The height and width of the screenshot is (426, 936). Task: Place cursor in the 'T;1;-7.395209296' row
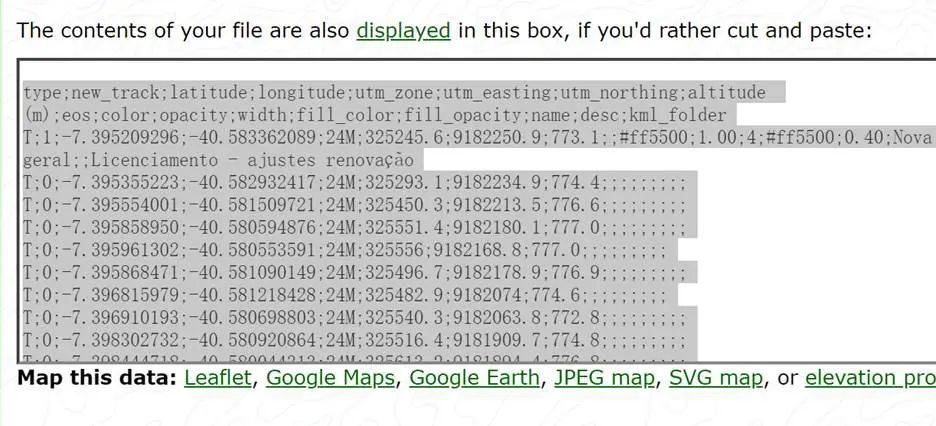point(477,138)
